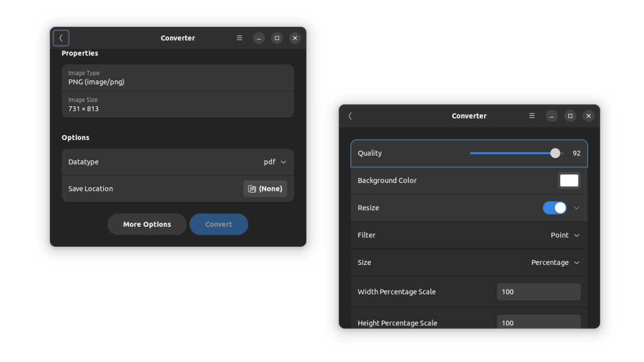Click the Width Percentage Scale field

coord(538,292)
